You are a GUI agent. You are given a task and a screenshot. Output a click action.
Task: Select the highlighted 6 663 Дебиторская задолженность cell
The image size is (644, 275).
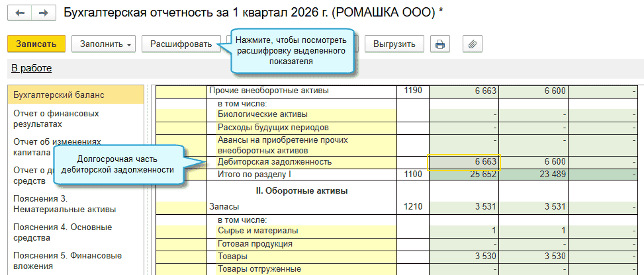click(463, 162)
